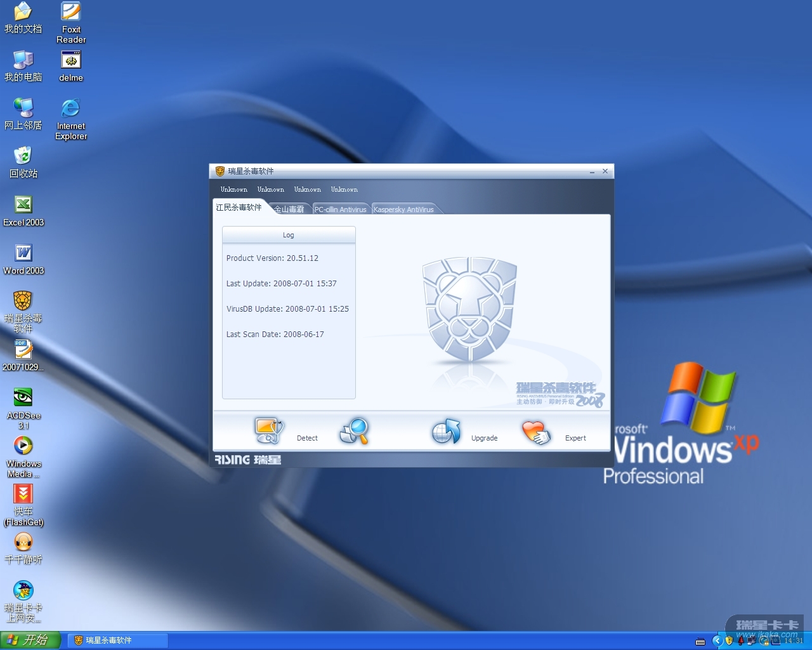
Task: Select the Excel 2003 desktop icon
Action: [23, 211]
